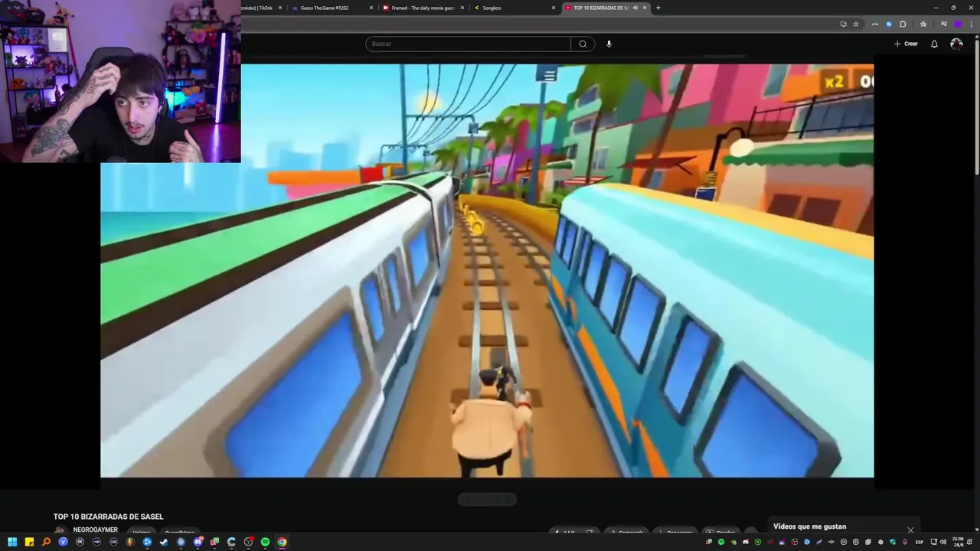
Task: Mute the TOP 10 BIZARRADAS tab audio
Action: [x=635, y=8]
